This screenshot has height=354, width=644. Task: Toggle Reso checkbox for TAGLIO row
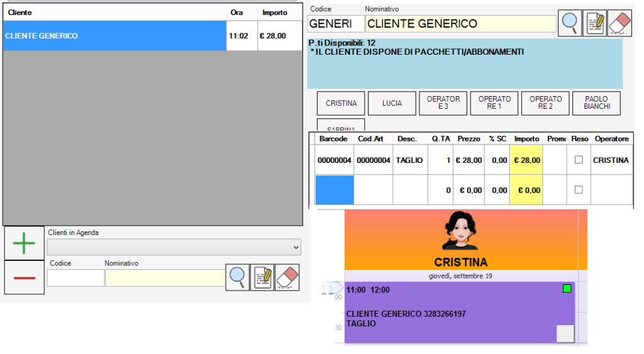tap(579, 160)
